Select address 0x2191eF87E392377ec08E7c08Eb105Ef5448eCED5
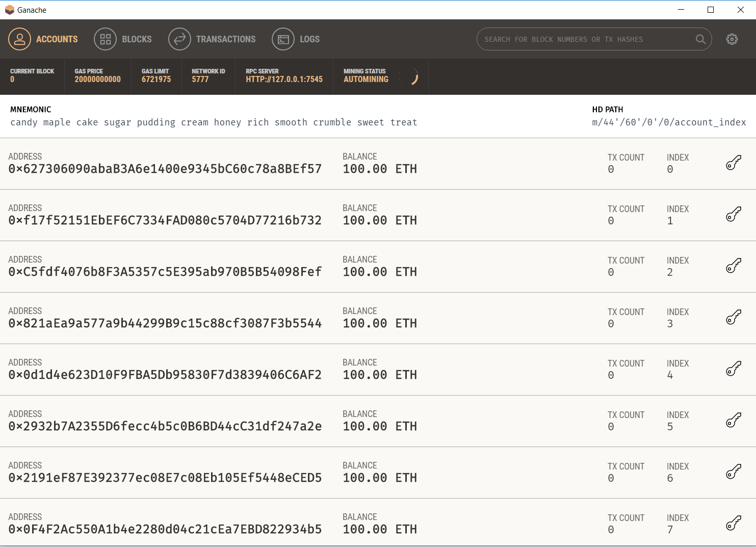 (x=165, y=478)
